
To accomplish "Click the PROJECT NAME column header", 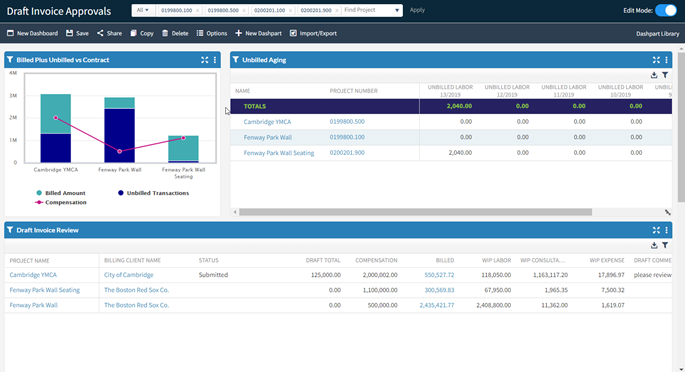I will pyautogui.click(x=29, y=261).
